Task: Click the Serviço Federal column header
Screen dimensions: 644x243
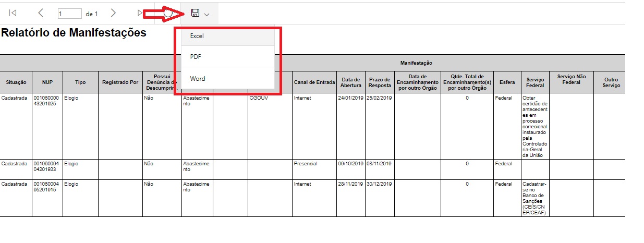Action: [x=535, y=82]
